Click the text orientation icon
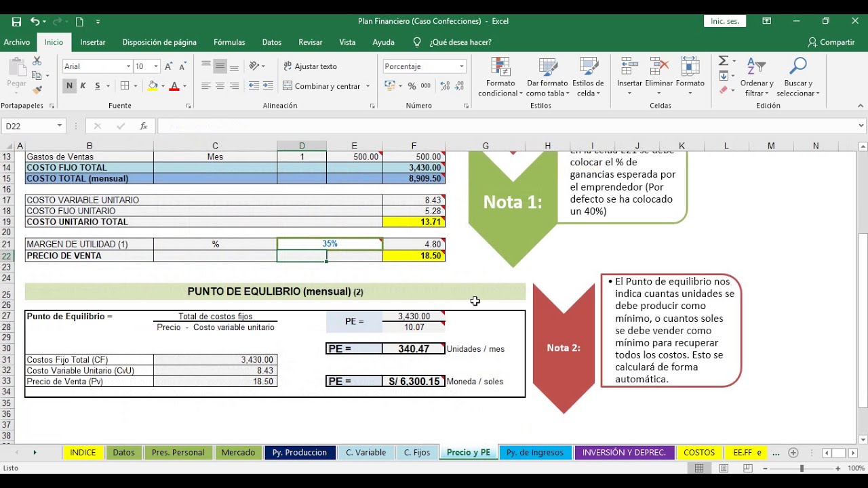Screen dimensions: 868x488 coord(254,66)
